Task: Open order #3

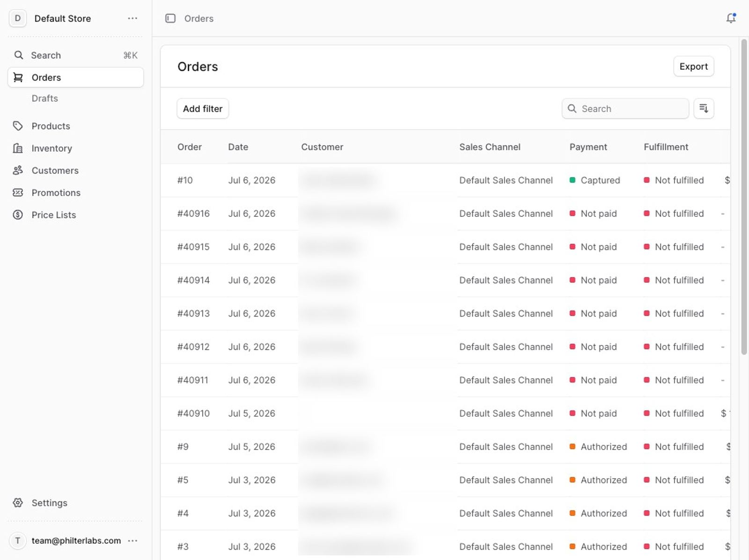Action: [445, 545]
